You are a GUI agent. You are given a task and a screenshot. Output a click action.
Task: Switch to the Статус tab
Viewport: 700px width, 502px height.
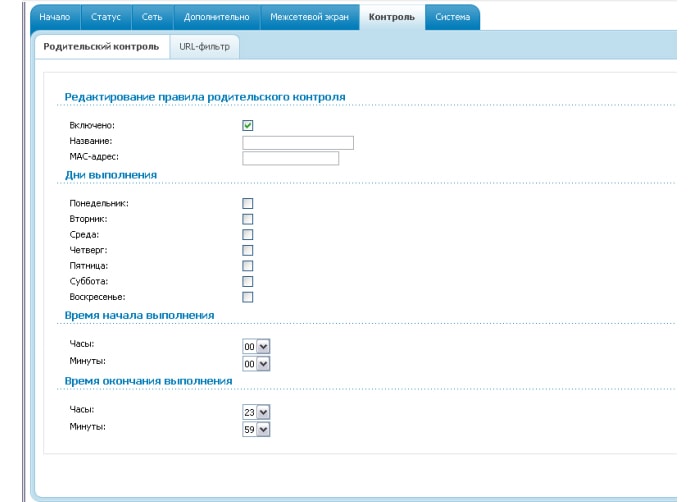click(x=106, y=17)
